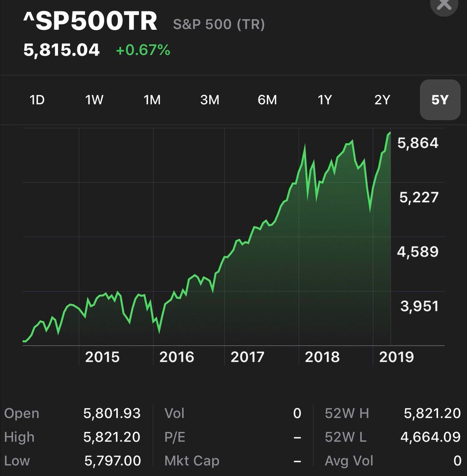Click the 2015 label on chart axis

point(102,357)
